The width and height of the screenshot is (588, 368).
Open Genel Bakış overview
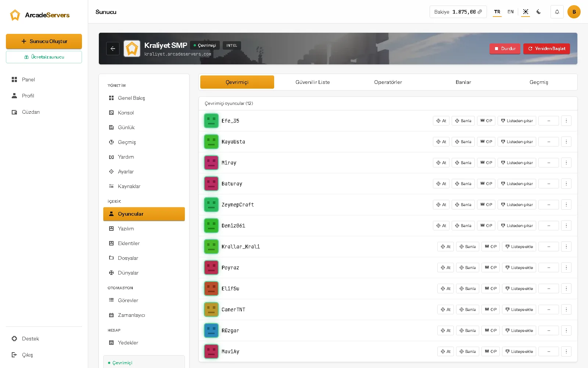144,98
